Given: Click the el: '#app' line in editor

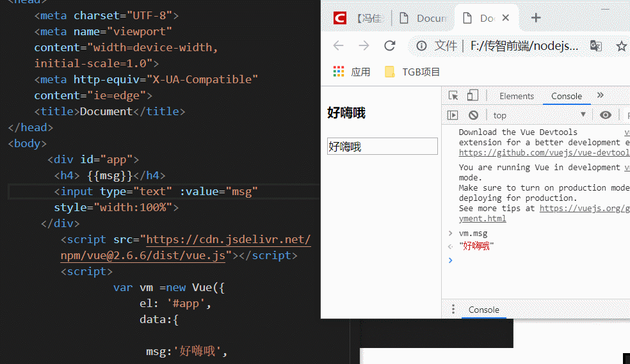Looking at the screenshot, I should (175, 303).
